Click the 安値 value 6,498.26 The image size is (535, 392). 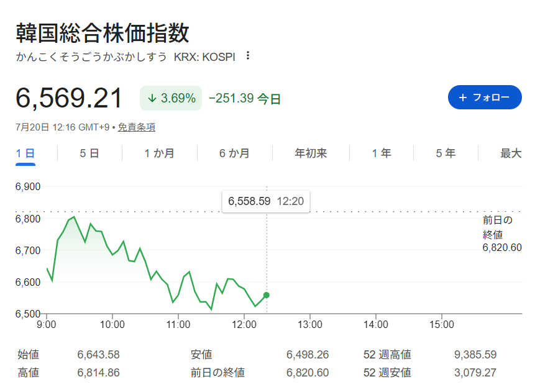click(x=308, y=355)
